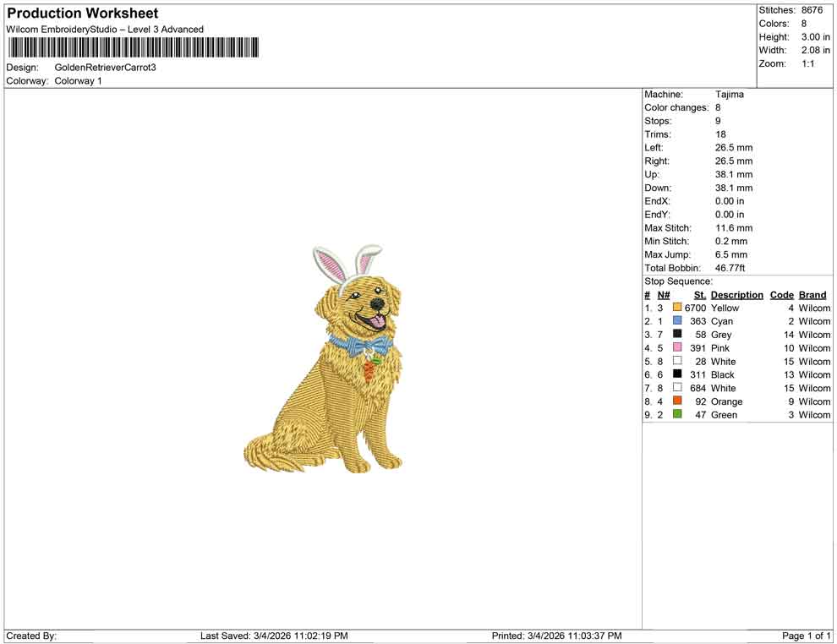The width and height of the screenshot is (837, 644).
Task: Click the 'Green' description text
Action: pos(725,415)
